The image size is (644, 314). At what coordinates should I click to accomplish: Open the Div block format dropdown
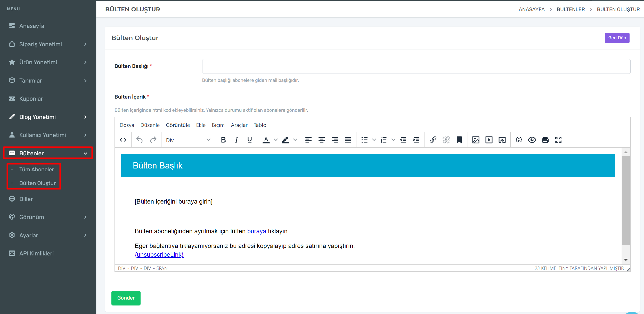(188, 140)
